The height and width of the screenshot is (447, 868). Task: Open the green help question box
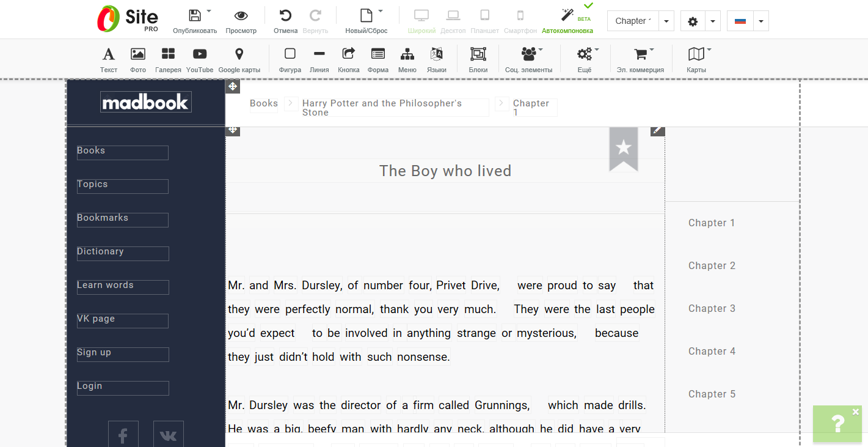837,424
